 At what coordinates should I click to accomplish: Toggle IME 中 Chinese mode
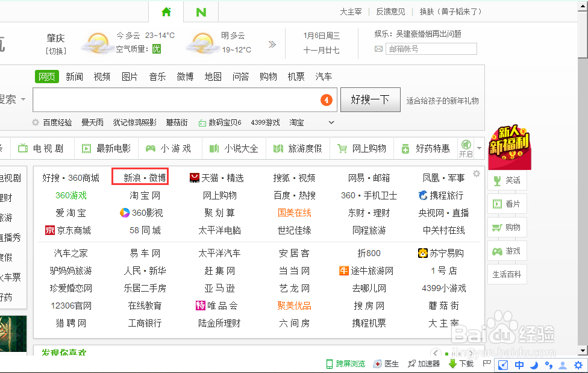pyautogui.click(x=519, y=365)
